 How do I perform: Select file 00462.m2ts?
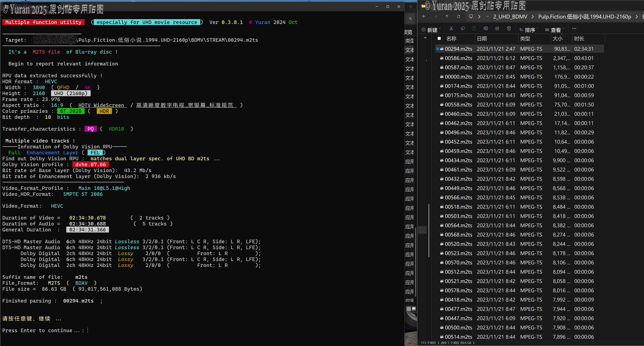click(x=458, y=123)
